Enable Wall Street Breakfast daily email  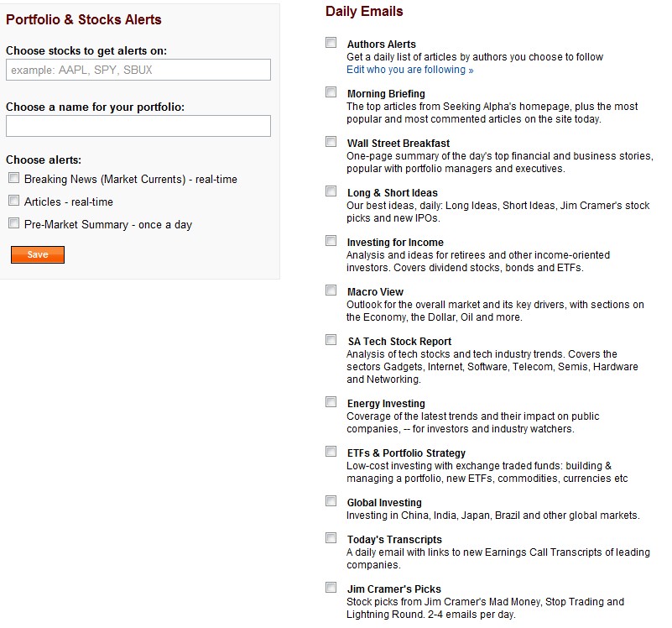click(331, 142)
